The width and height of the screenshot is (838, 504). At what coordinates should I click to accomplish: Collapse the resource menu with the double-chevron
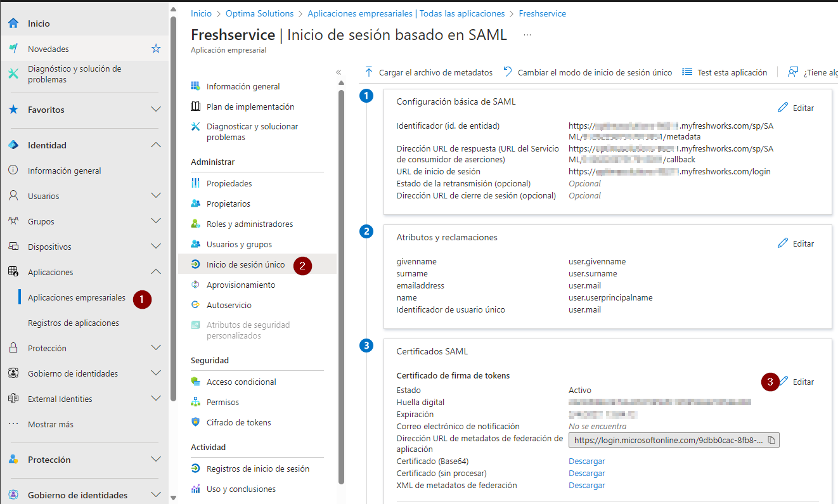click(x=338, y=72)
